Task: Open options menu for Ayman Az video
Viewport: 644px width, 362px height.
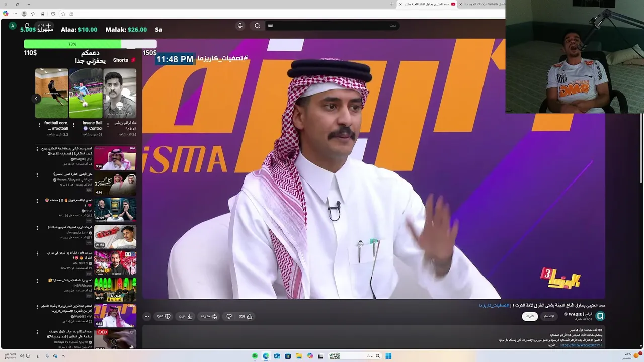Action: click(37, 228)
